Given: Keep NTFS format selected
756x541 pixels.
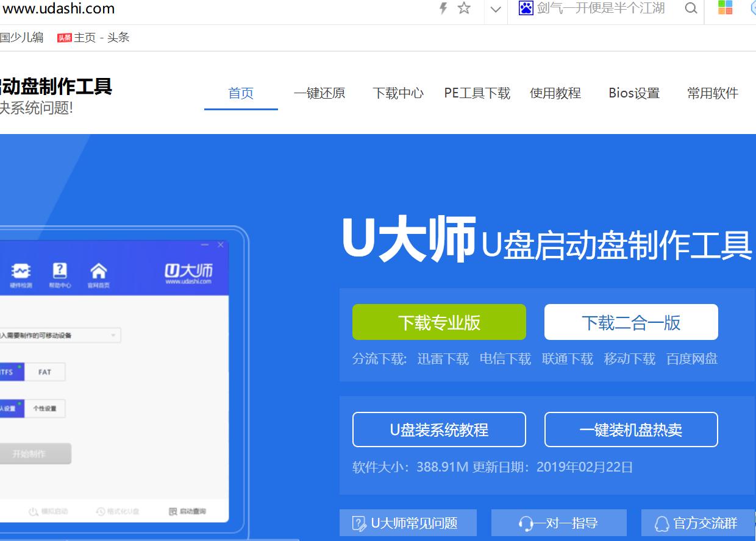Looking at the screenshot, I should pyautogui.click(x=9, y=372).
